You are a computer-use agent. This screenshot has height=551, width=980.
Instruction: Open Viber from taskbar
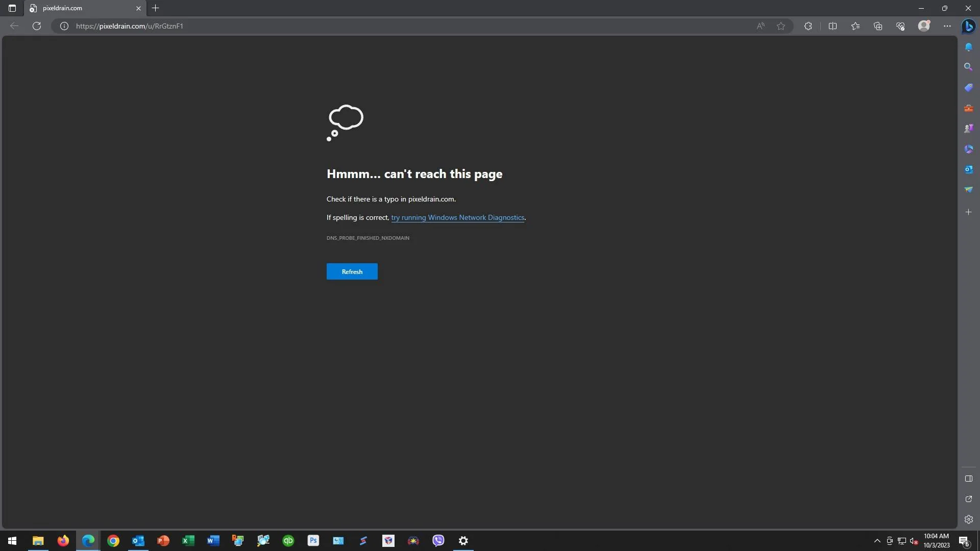point(438,541)
